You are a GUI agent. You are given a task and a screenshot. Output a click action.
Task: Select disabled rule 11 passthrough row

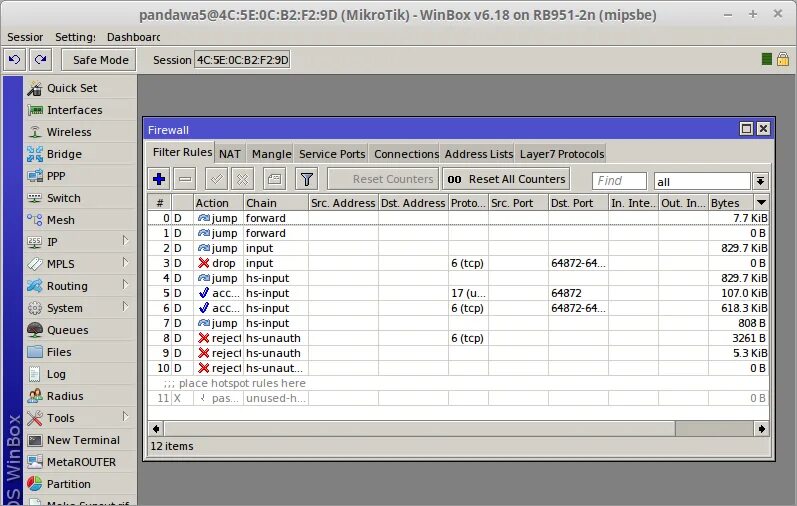tap(458, 398)
